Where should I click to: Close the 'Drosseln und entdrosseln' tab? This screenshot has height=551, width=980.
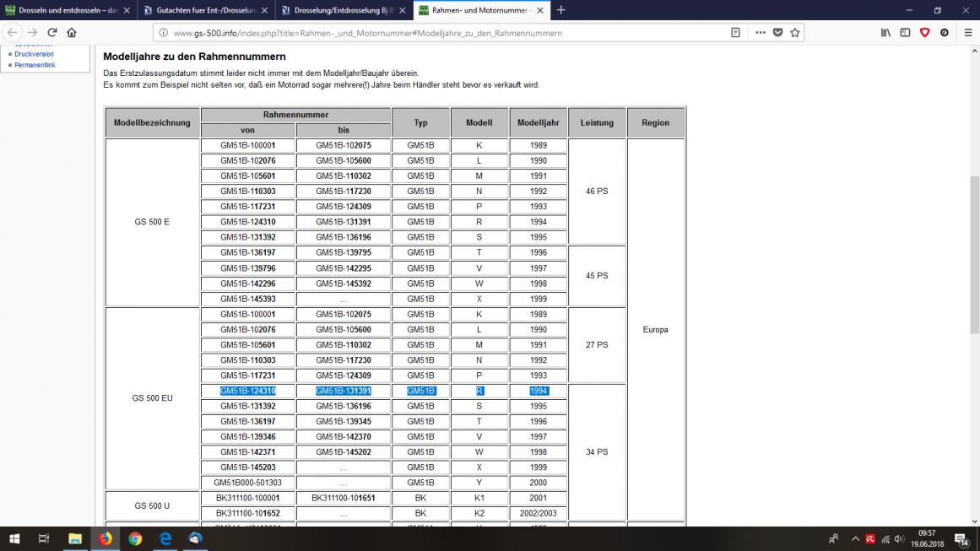[127, 11]
